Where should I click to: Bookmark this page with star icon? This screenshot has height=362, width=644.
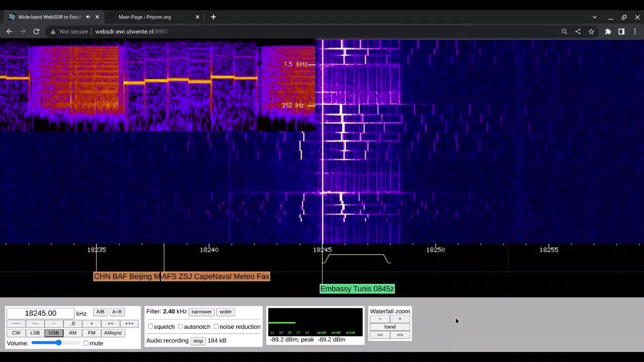click(x=591, y=31)
